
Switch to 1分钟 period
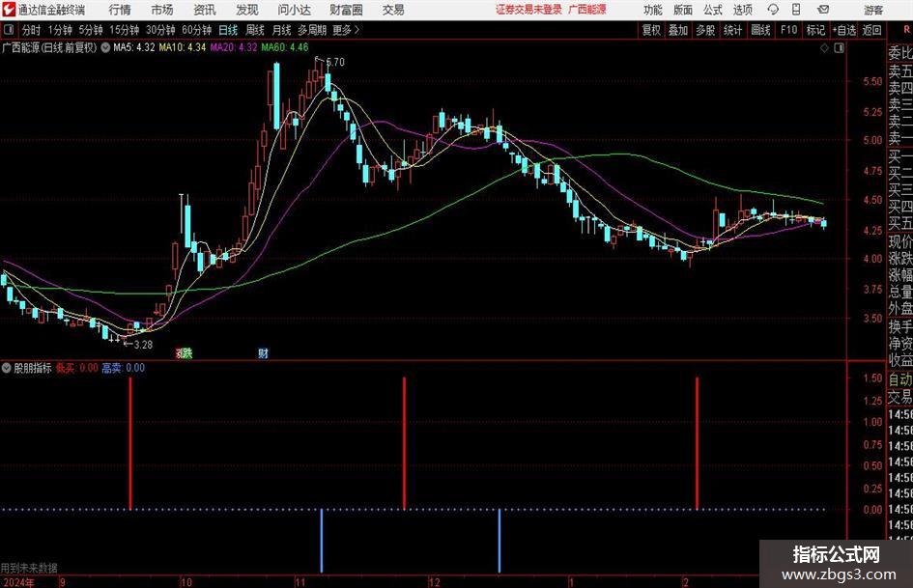point(60,30)
